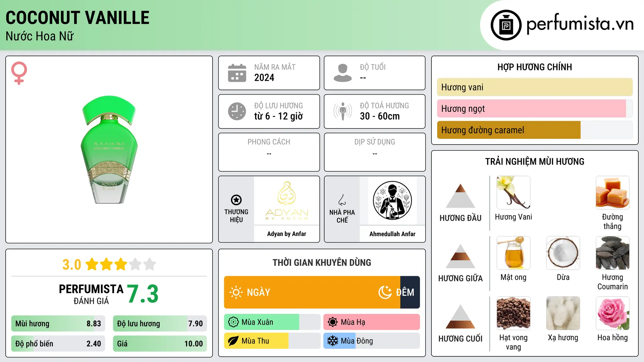The image size is (644, 362).
Task: Click the 3.0 star rating number
Action: pyautogui.click(x=72, y=265)
